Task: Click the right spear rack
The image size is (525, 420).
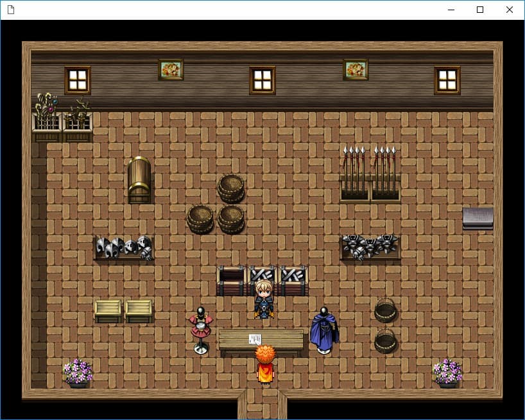Action: pyautogui.click(x=385, y=174)
